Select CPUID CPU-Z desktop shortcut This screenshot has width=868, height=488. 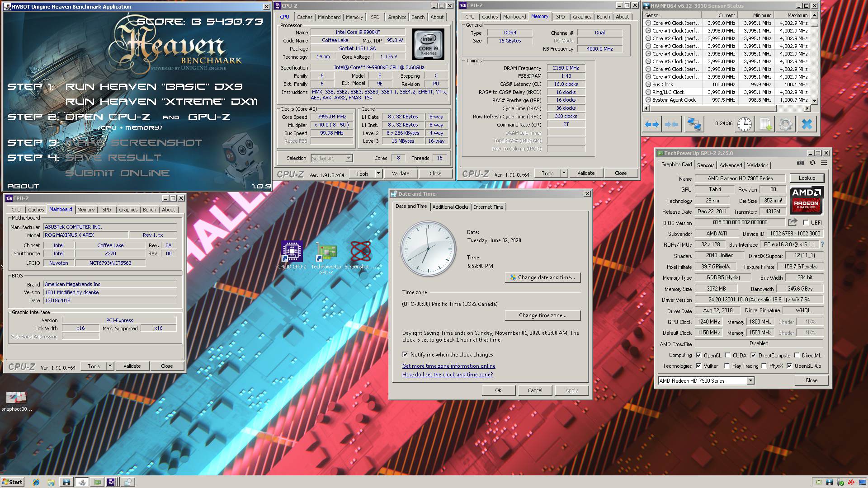click(292, 255)
